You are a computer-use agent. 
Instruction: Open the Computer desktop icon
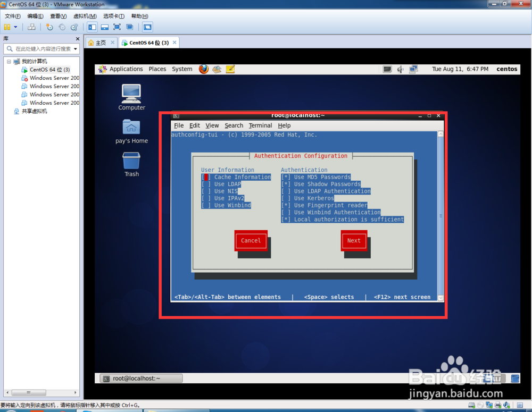pyautogui.click(x=131, y=97)
